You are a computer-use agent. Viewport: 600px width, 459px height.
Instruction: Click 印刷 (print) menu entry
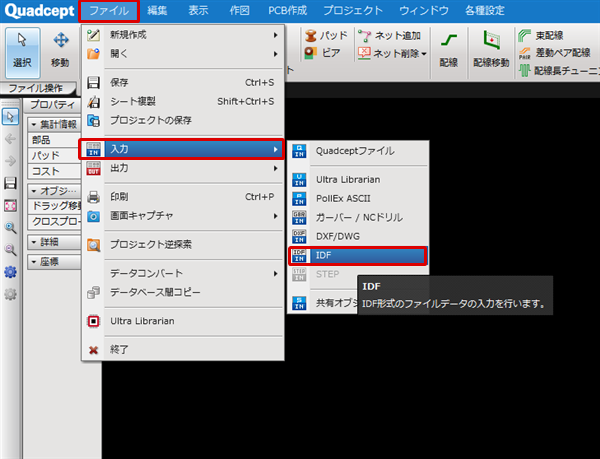(x=183, y=197)
